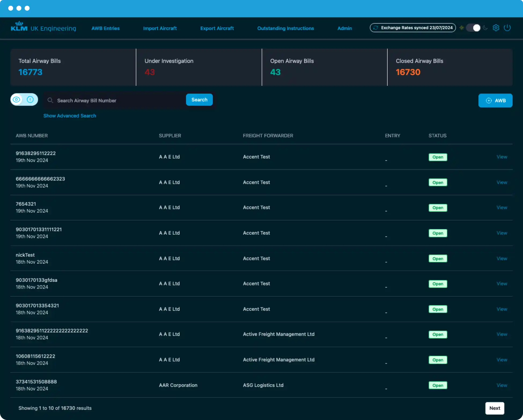Click the AWB creation button with target icon

(495, 100)
